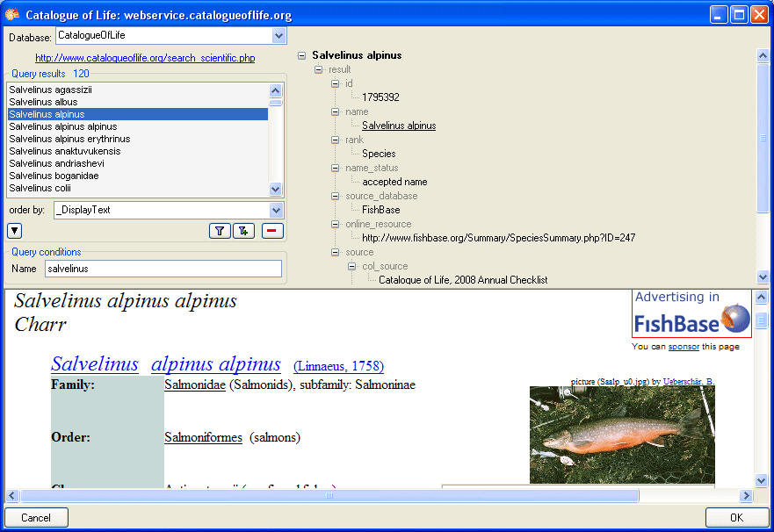Screen dimensions: 774x532
Task: Click the Name query condition input field
Action: (x=163, y=269)
